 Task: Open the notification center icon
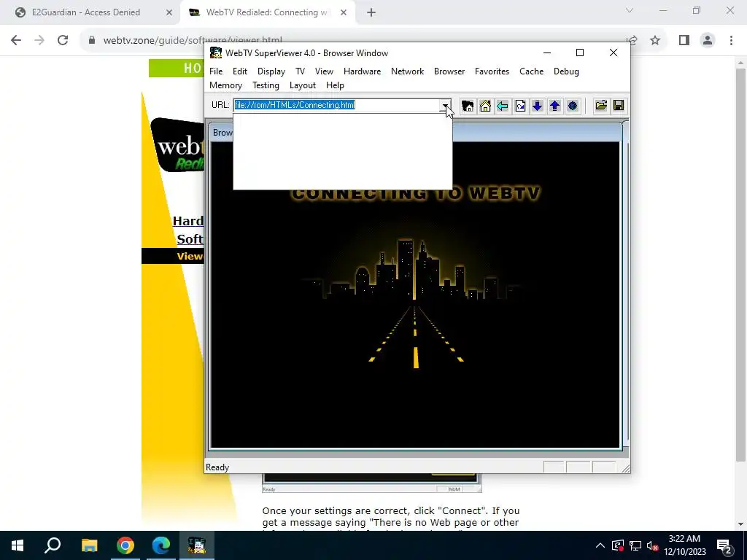pyautogui.click(x=724, y=545)
